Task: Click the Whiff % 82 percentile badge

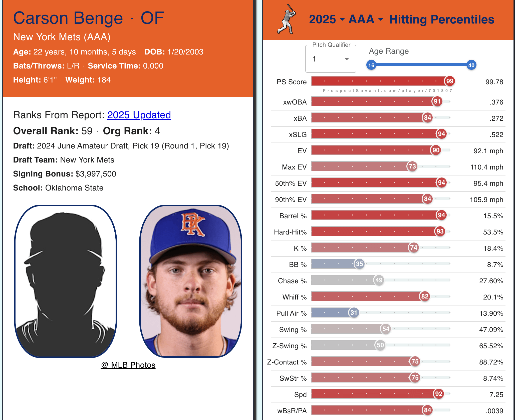Action: click(x=425, y=296)
